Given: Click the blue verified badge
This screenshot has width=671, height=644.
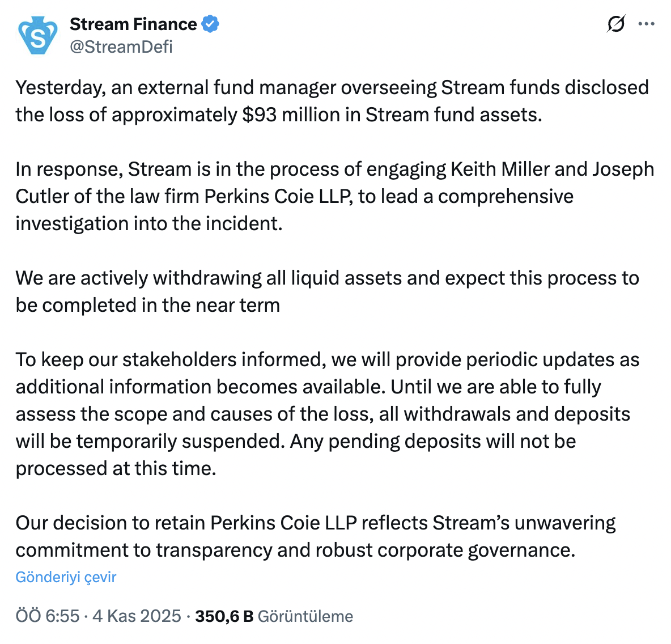Looking at the screenshot, I should tap(210, 24).
